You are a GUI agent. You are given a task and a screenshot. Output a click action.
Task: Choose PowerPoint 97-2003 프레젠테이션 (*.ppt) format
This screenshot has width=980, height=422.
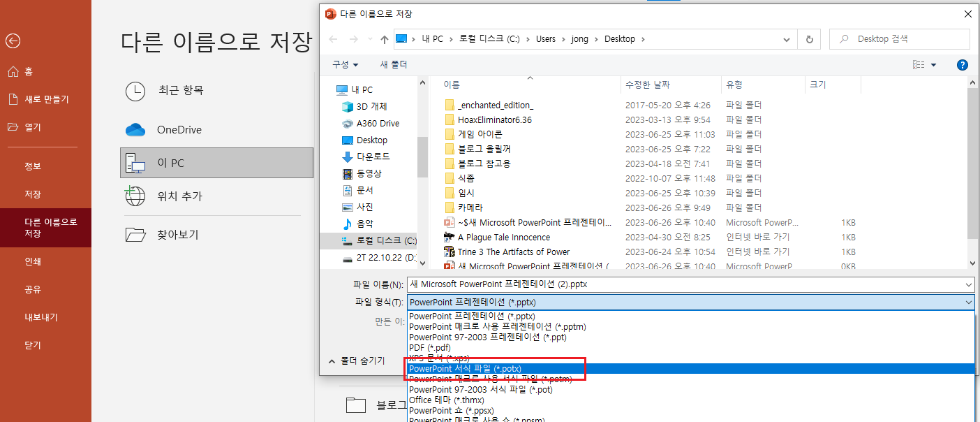(x=690, y=337)
